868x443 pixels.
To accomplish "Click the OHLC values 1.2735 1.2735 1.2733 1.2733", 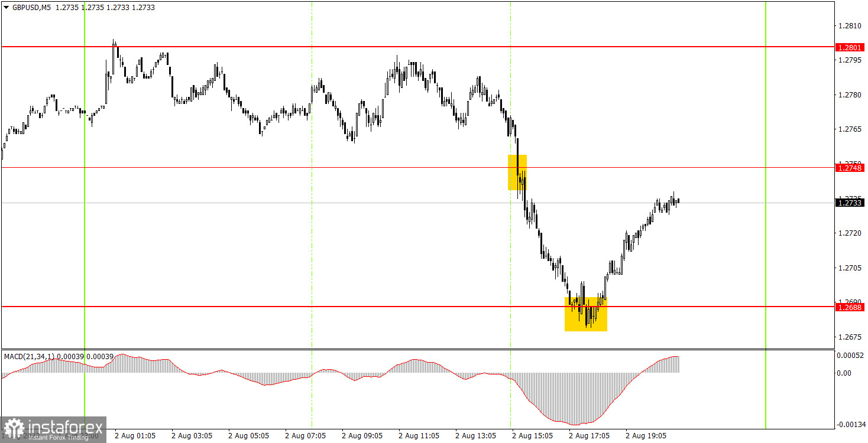I will click(x=105, y=8).
